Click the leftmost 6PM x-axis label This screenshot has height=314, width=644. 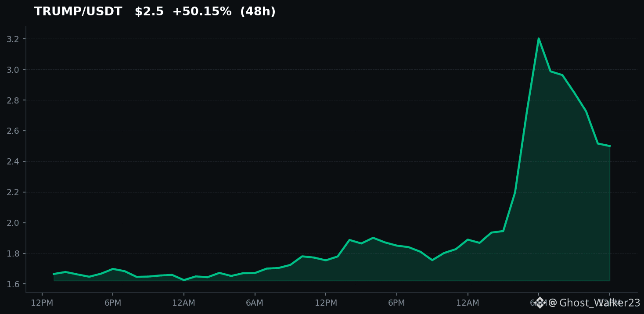point(113,303)
